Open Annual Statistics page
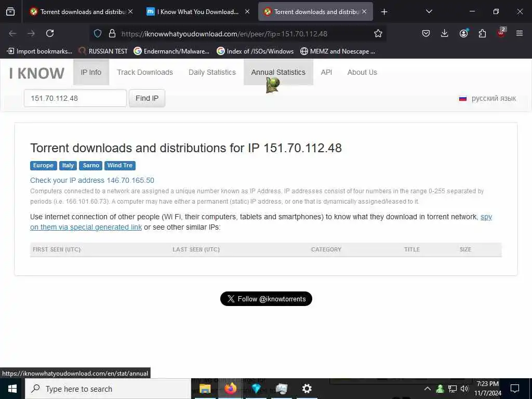 point(278,72)
